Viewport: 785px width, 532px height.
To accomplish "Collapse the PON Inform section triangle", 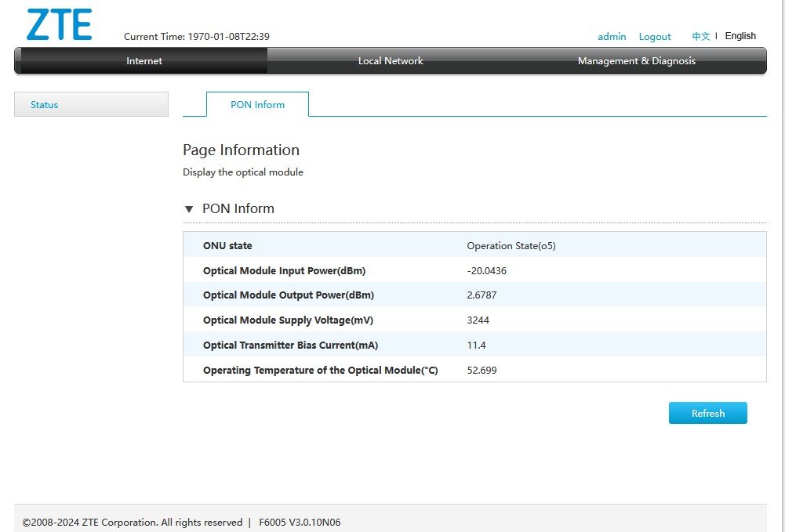I will (188, 209).
